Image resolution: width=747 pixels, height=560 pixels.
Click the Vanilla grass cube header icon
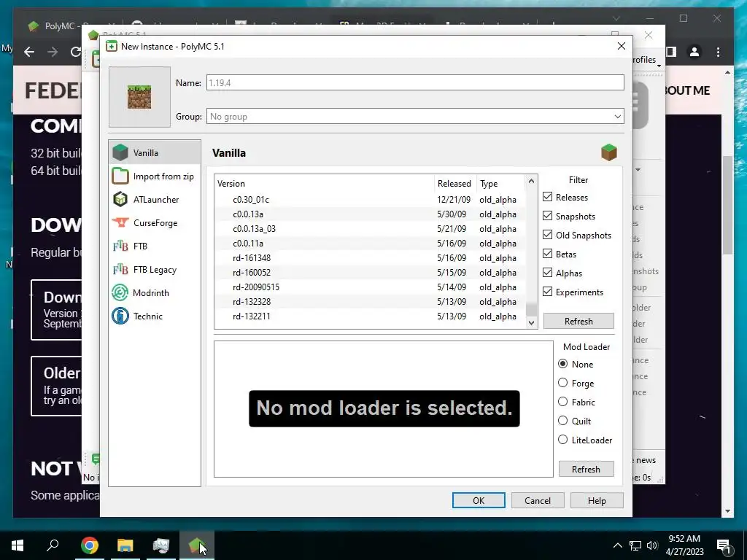pos(609,153)
